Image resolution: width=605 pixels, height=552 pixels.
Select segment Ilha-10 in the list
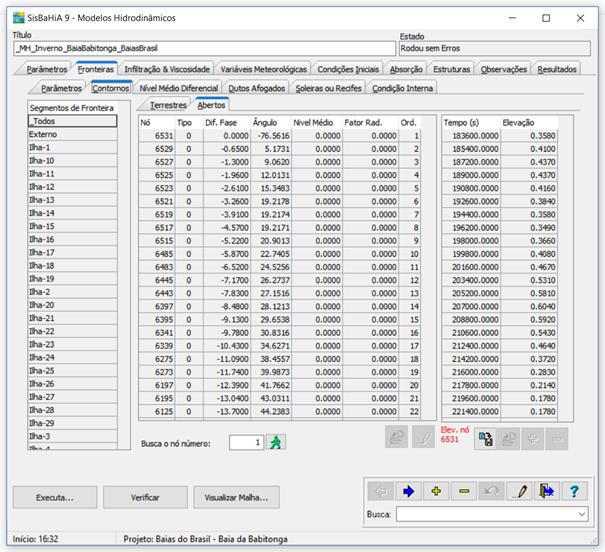[x=73, y=160]
